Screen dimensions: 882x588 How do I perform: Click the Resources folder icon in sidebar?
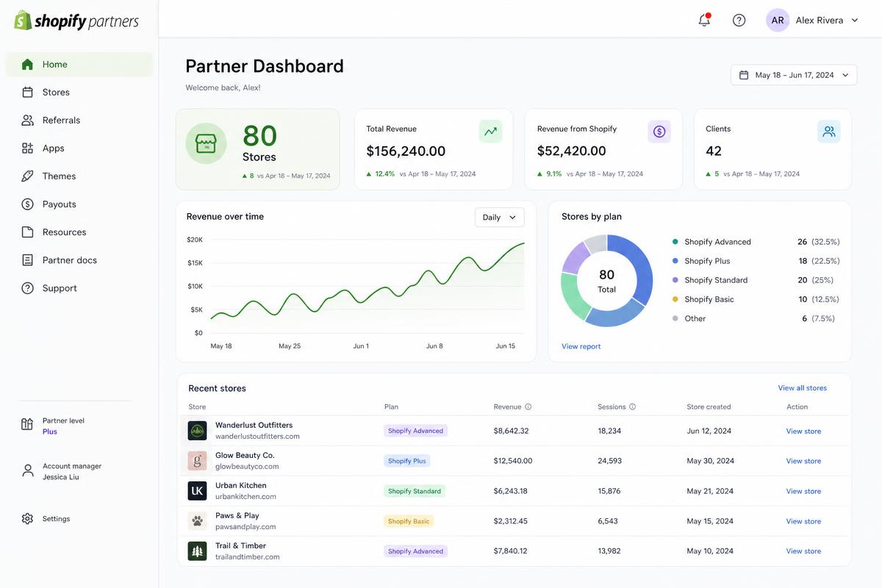(x=27, y=232)
